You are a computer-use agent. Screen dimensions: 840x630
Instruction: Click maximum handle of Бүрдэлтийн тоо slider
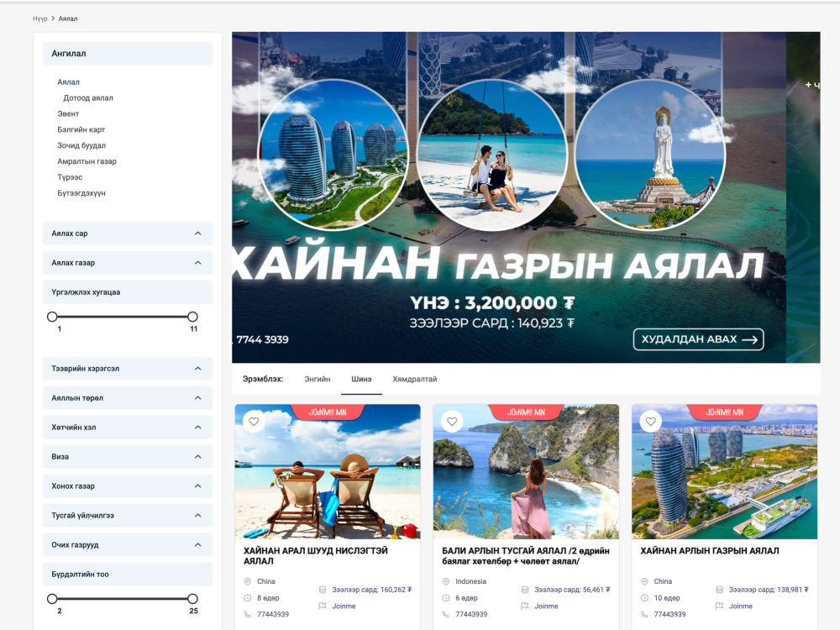coord(193,598)
